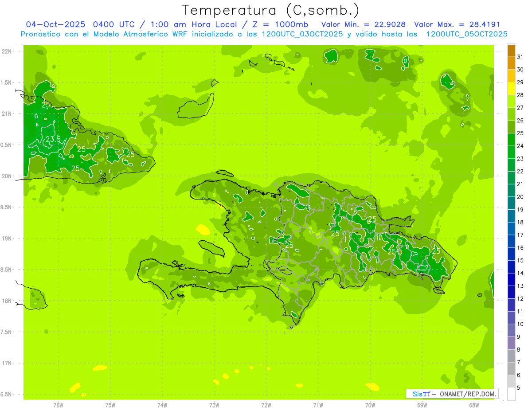Click the 72W longitude tick label
532x411 pixels.
tap(266, 405)
